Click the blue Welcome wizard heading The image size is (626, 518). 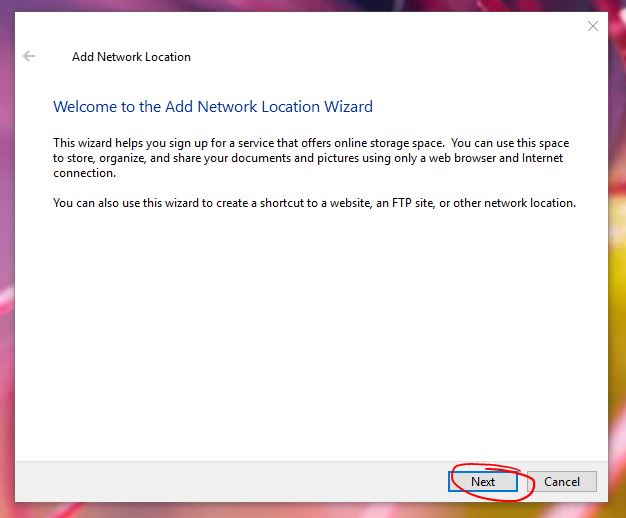(x=212, y=106)
